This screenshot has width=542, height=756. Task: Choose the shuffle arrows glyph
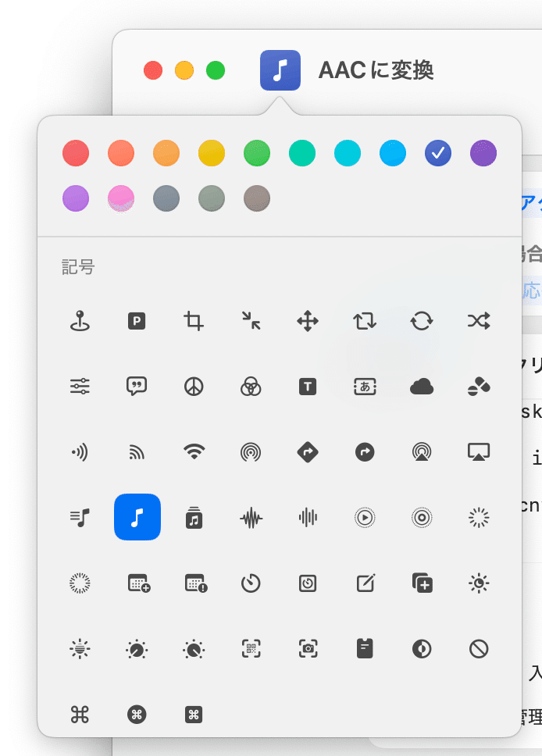coord(479,321)
